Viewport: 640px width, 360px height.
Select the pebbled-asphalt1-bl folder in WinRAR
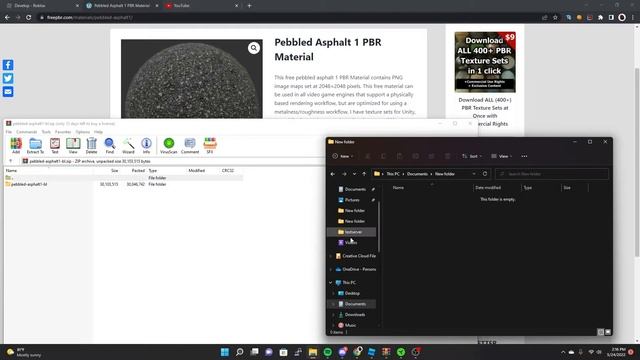point(27,184)
